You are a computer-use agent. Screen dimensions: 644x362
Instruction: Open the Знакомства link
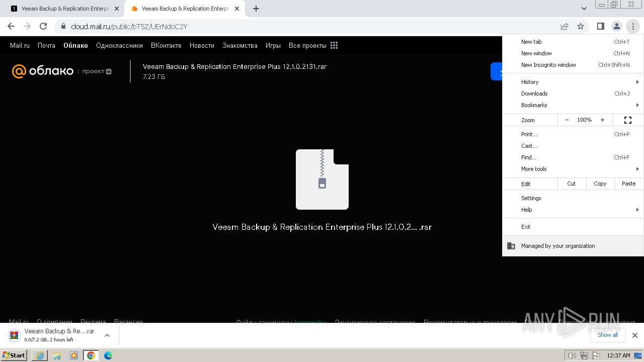pos(240,45)
